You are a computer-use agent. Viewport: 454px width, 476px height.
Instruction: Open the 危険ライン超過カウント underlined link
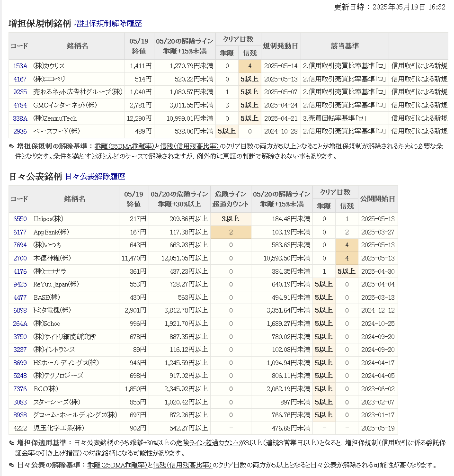pos(207,443)
